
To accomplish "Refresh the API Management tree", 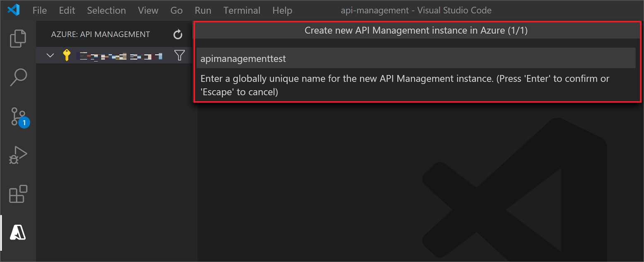I will [x=177, y=34].
